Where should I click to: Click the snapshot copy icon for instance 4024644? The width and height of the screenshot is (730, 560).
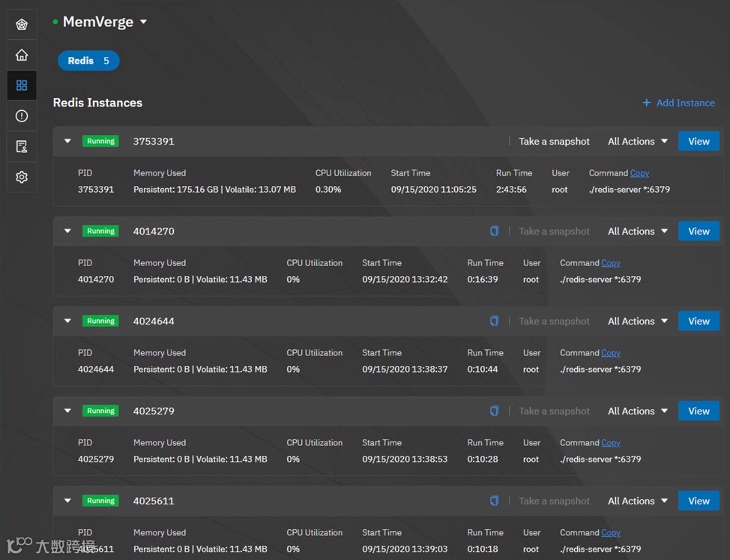point(495,321)
